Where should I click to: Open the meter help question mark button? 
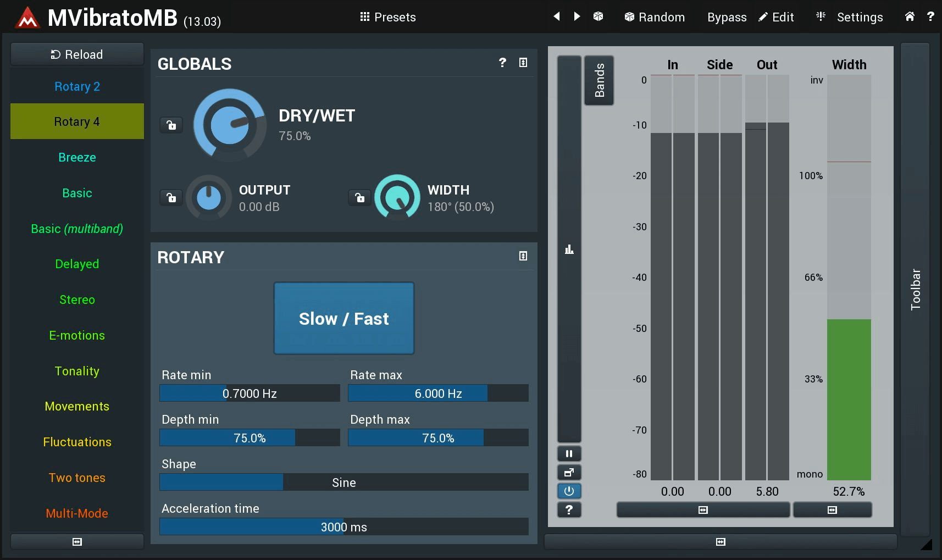[x=569, y=510]
